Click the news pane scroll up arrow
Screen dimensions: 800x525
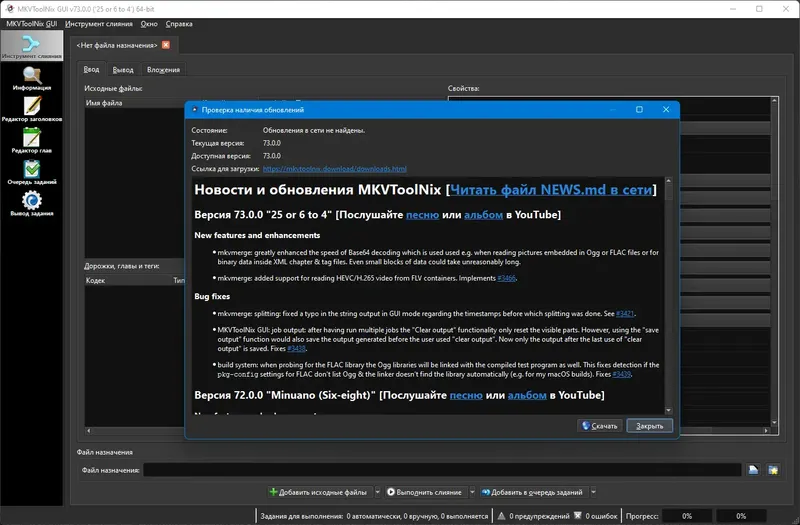668,181
